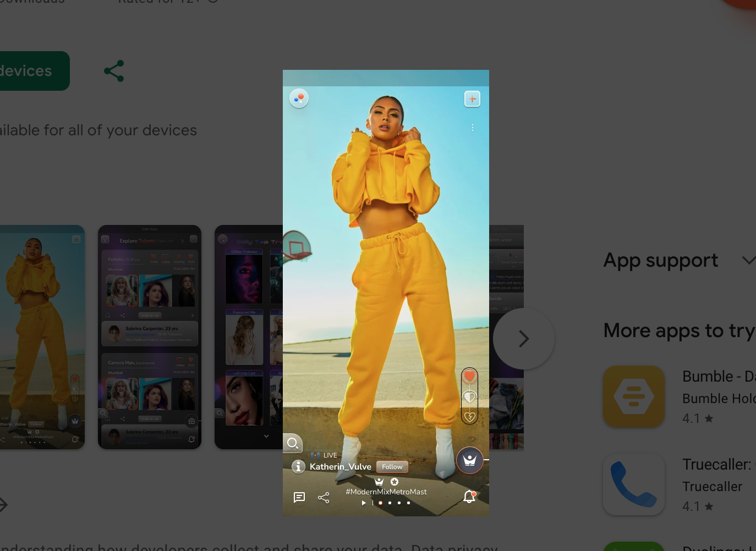Click the magnifier search icon in screenshot
The height and width of the screenshot is (551, 756).
click(293, 443)
